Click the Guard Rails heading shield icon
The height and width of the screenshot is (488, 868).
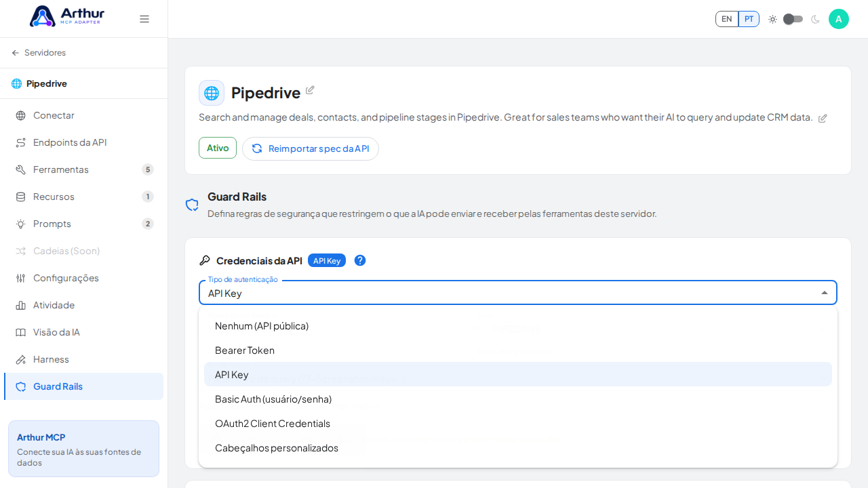coord(192,205)
